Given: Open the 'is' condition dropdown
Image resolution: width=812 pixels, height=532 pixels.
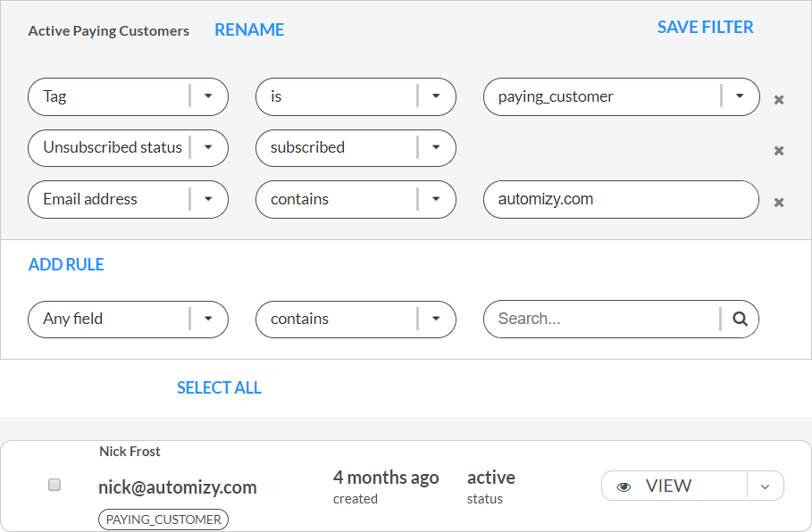Looking at the screenshot, I should coord(437,96).
